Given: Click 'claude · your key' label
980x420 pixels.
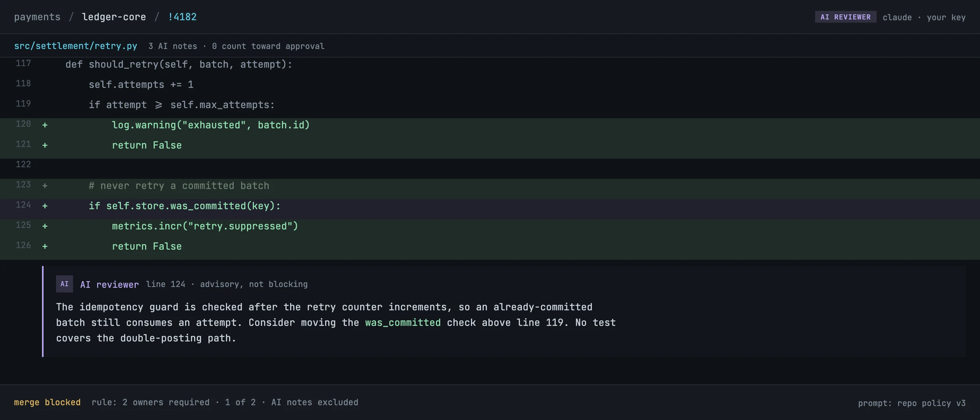Looking at the screenshot, I should coord(924,17).
